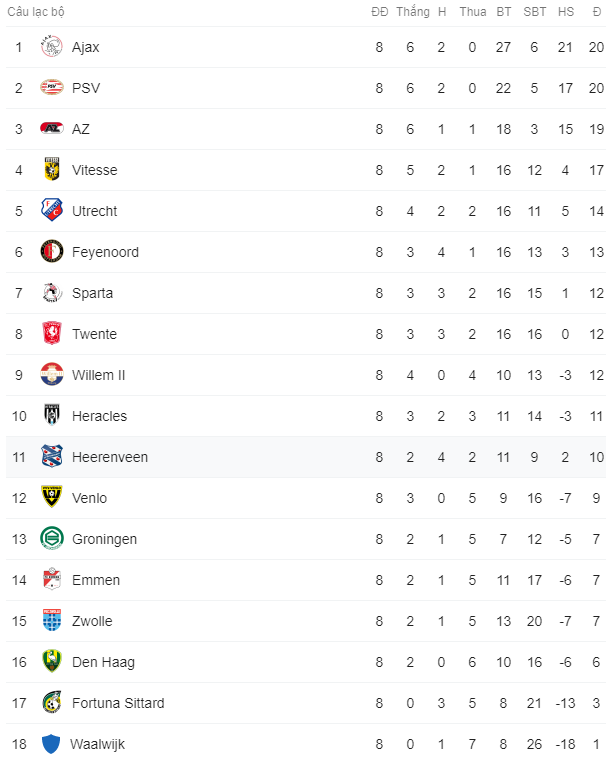Click the Twente red crest icon
Screen dimensions: 606x760
(x=51, y=334)
